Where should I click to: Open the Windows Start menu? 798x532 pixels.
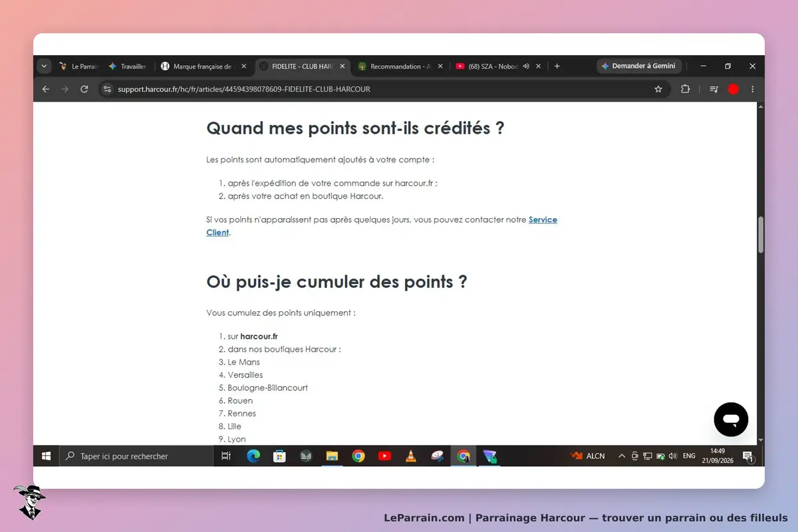click(x=47, y=456)
